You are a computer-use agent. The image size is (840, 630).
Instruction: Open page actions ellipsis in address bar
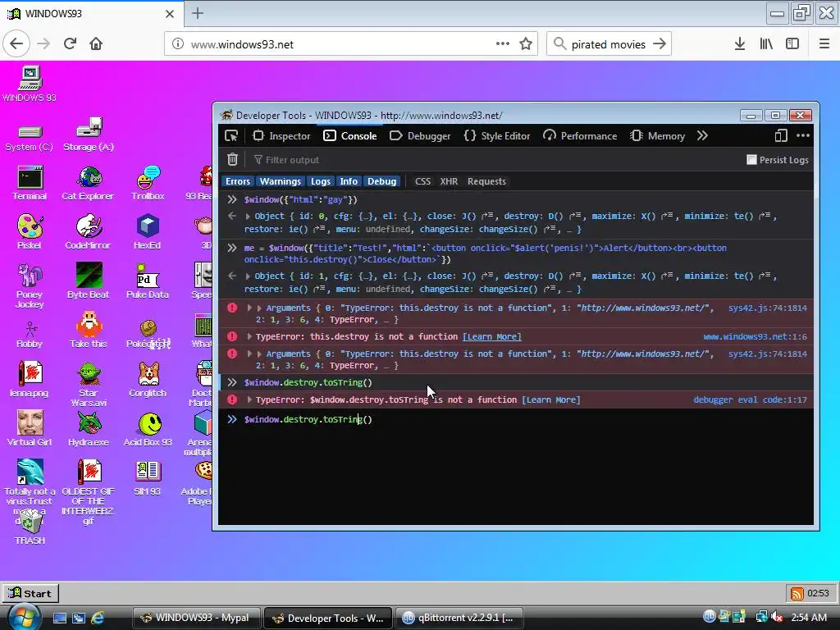tap(503, 44)
